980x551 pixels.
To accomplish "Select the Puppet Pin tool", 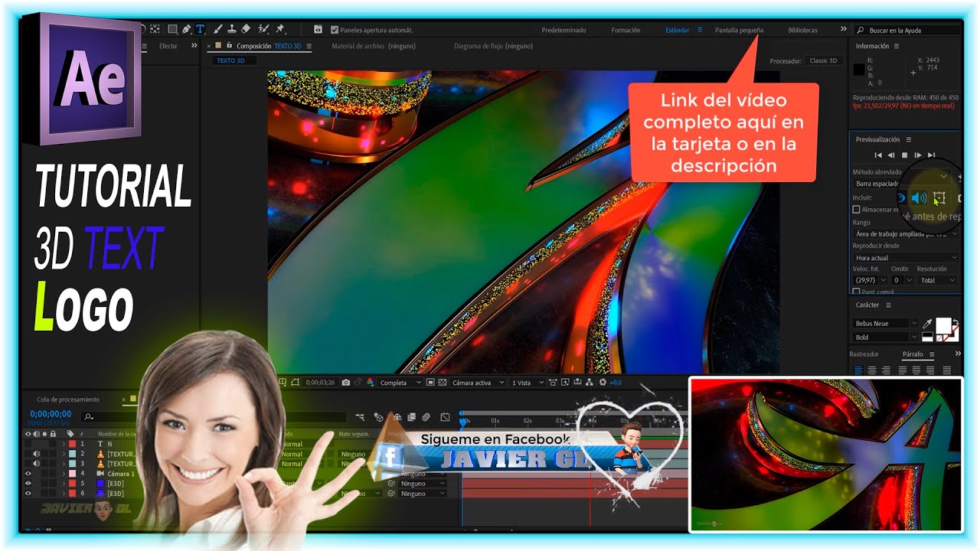I will [x=280, y=29].
